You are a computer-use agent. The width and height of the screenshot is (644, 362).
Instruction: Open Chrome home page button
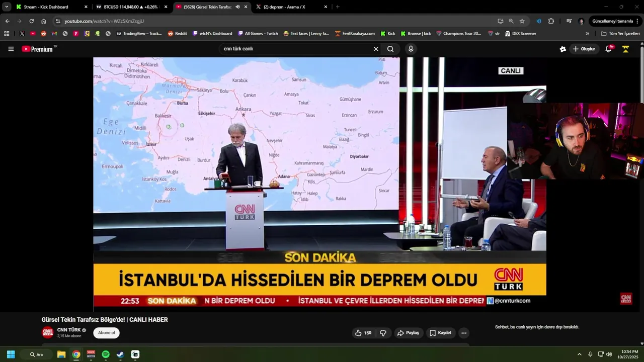click(43, 21)
